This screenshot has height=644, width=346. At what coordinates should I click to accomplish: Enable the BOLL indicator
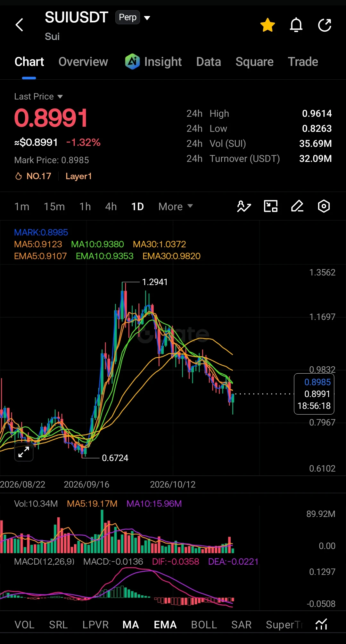click(x=204, y=624)
